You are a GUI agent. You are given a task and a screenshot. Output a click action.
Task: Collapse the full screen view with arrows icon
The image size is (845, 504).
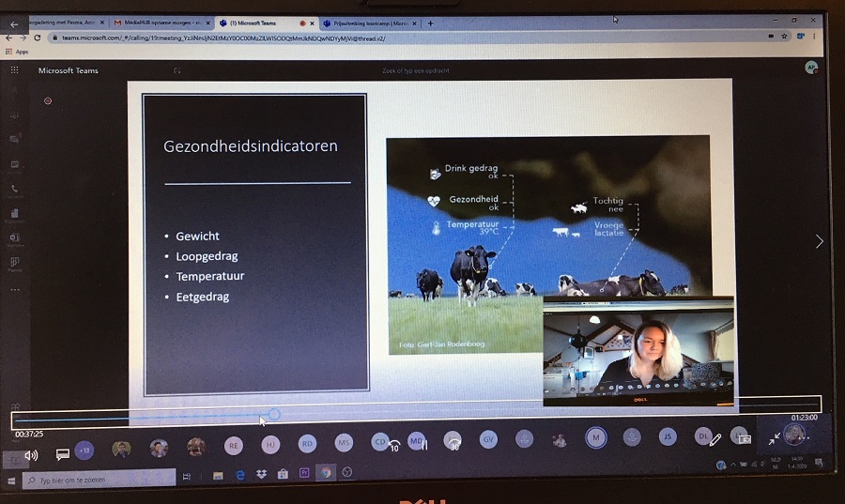[x=775, y=437]
